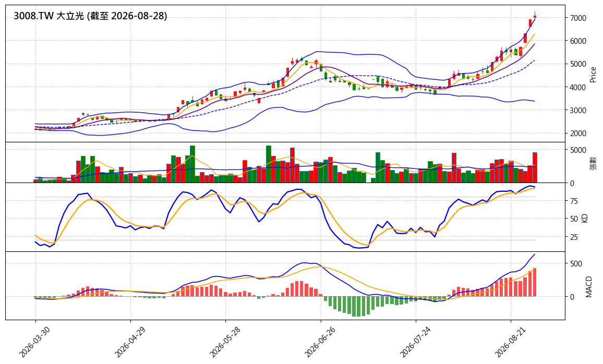Click the KD axis label
Screen dimensions: 603x364
[x=585, y=219]
